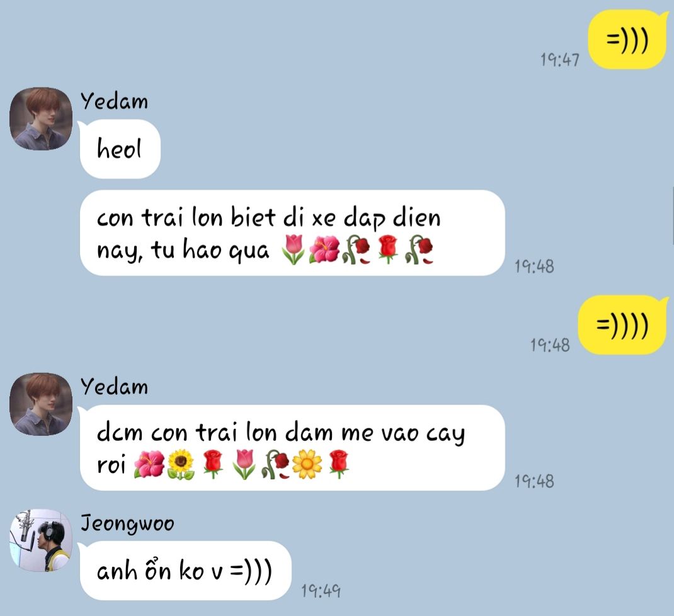Select the "con trai lon biet di xe" message
This screenshot has height=616, width=674.
pyautogui.click(x=292, y=232)
